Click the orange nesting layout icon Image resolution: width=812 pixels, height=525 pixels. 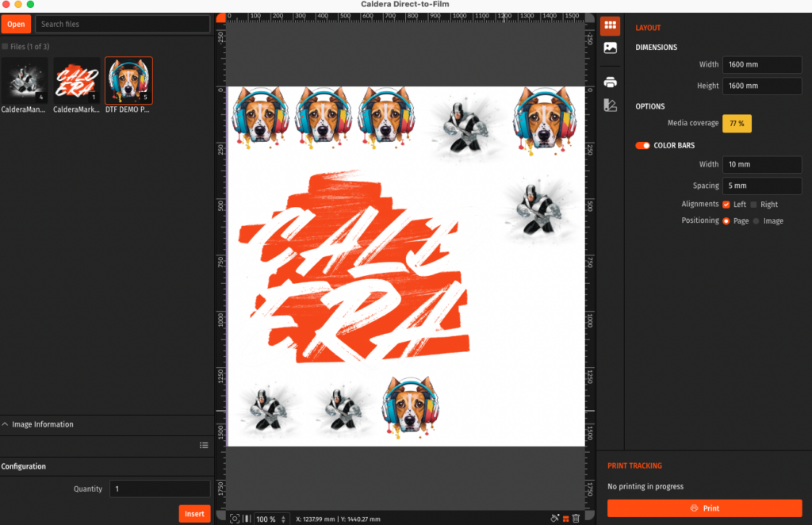[x=566, y=519]
